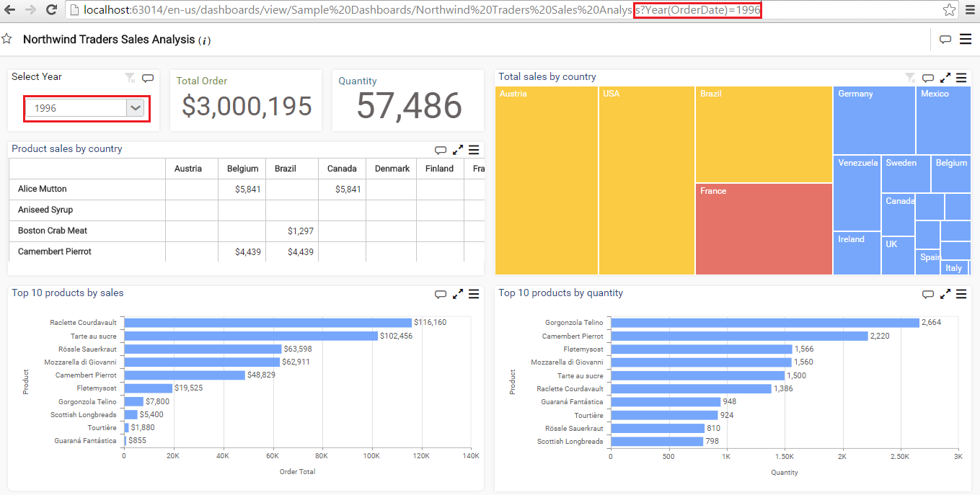Click the Tarte au sucre bar in the sales chart

pyautogui.click(x=251, y=336)
